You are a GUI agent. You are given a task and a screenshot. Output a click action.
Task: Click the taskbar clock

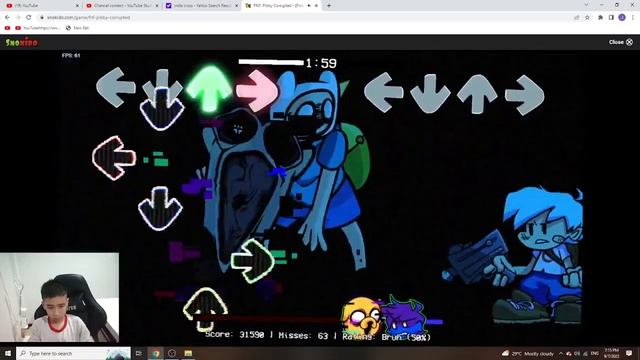[611, 353]
